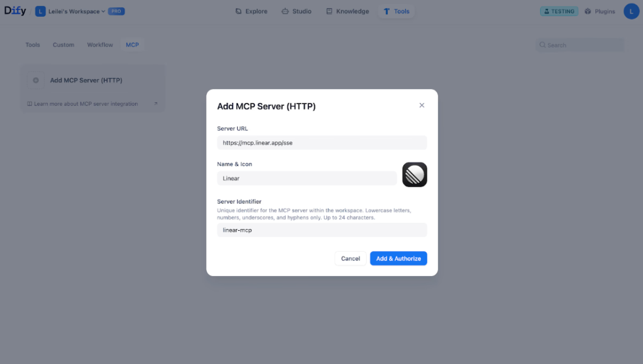Open the Plugins page

(x=600, y=11)
